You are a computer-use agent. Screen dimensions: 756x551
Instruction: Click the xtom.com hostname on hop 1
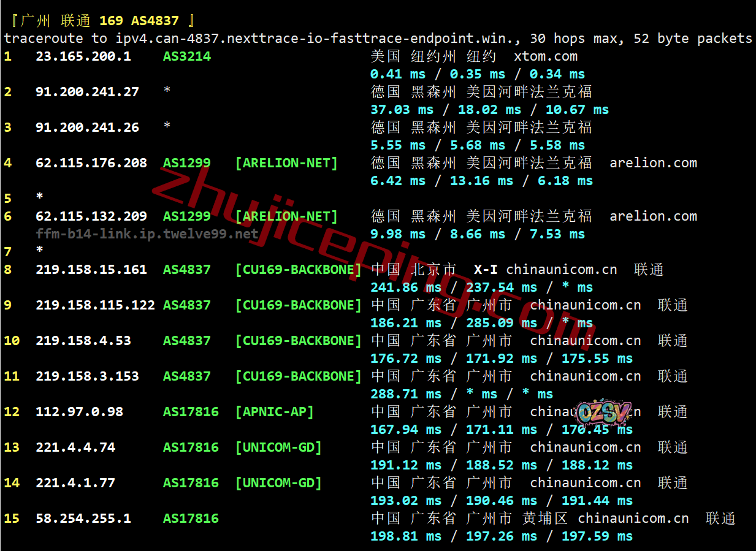pyautogui.click(x=545, y=56)
